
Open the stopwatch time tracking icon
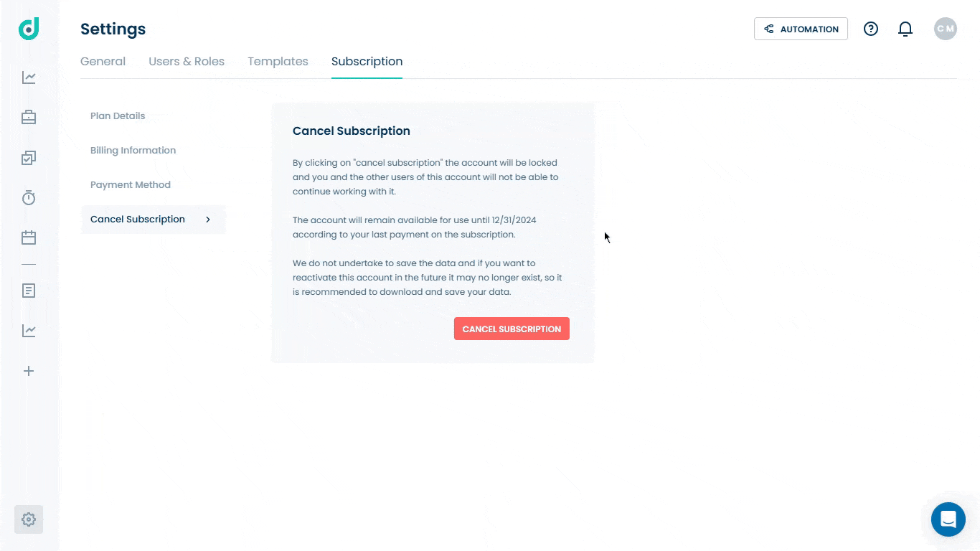[29, 197]
